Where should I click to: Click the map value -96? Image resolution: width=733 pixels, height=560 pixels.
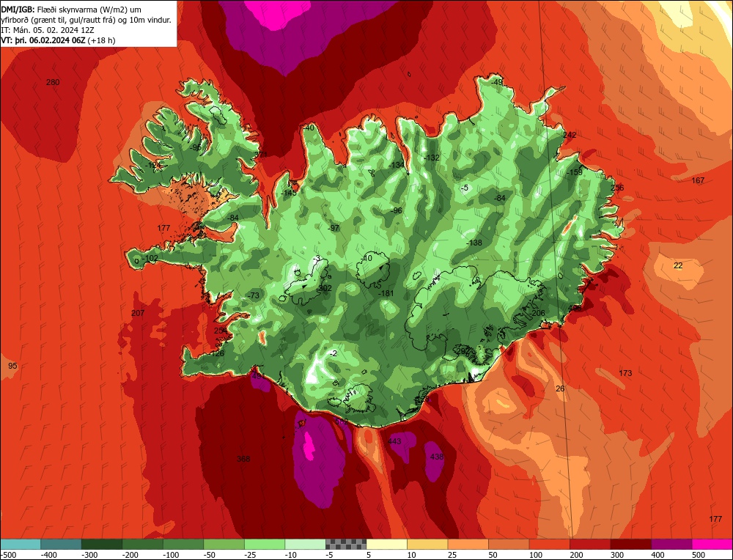point(397,211)
